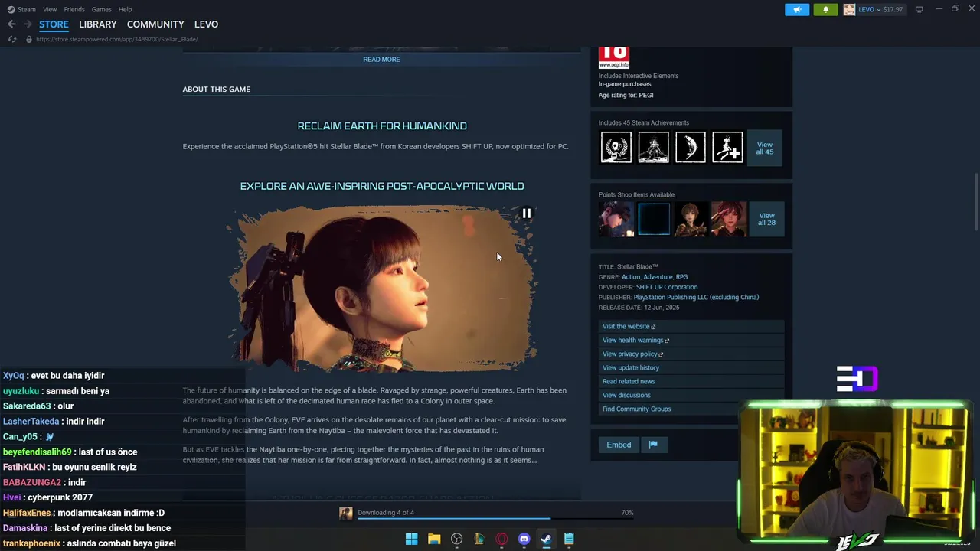Click the page vertical scrollbar
980x551 pixels.
(975, 202)
